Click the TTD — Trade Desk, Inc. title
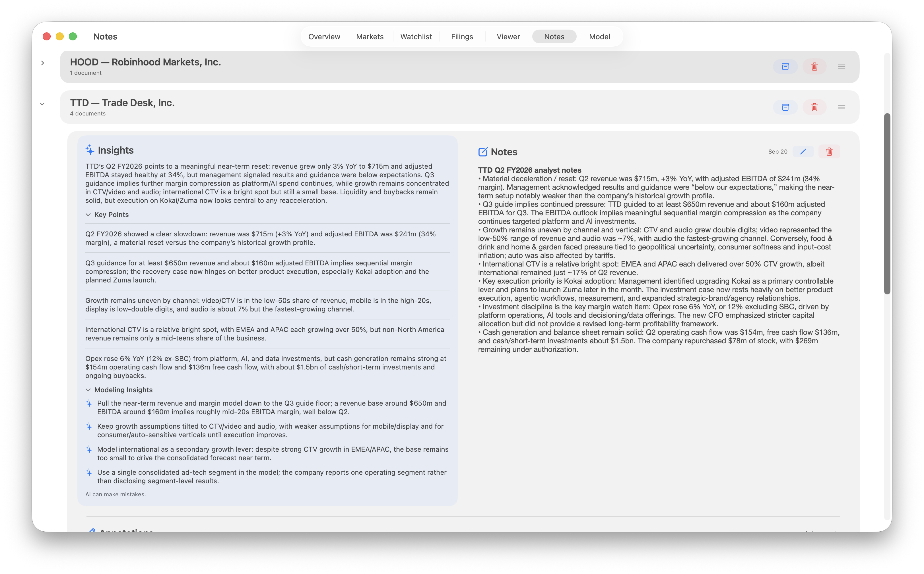The height and width of the screenshot is (574, 924). coord(122,102)
